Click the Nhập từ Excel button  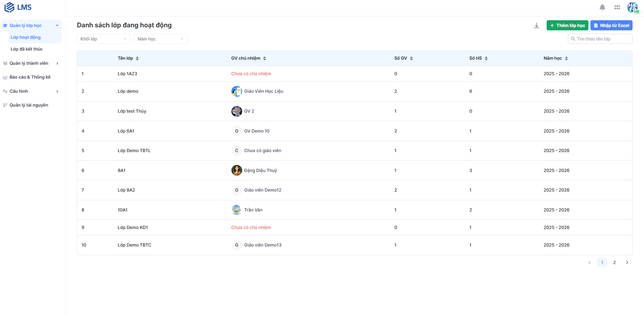pyautogui.click(x=611, y=25)
